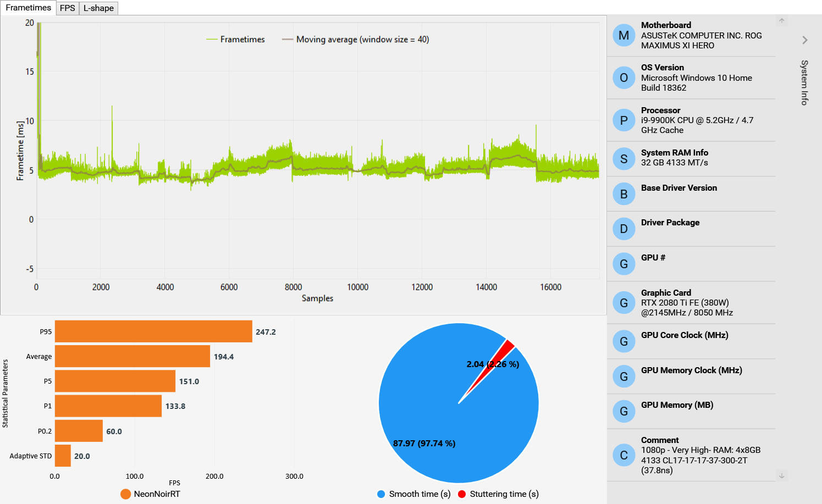The width and height of the screenshot is (822, 504).
Task: Toggle the Frametimes legend entry
Action: 236,40
